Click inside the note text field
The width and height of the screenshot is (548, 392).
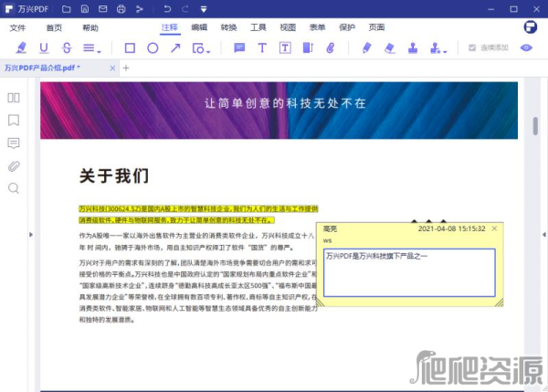coord(409,272)
